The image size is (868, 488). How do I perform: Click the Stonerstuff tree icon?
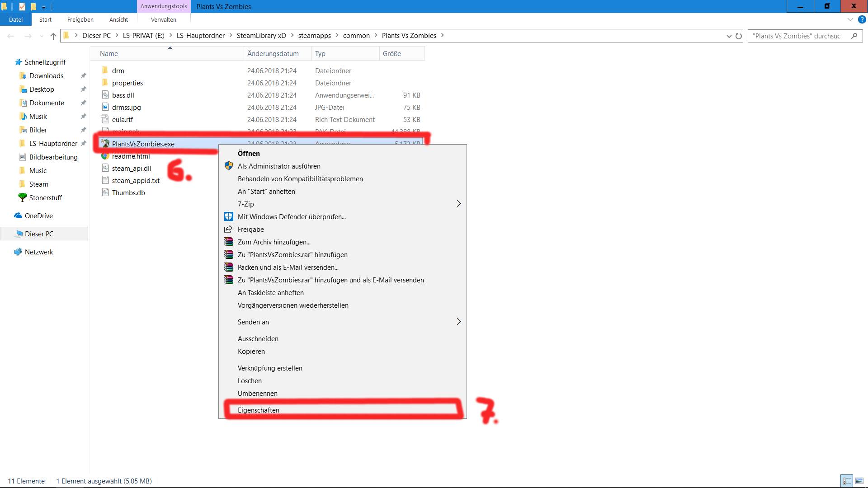22,197
